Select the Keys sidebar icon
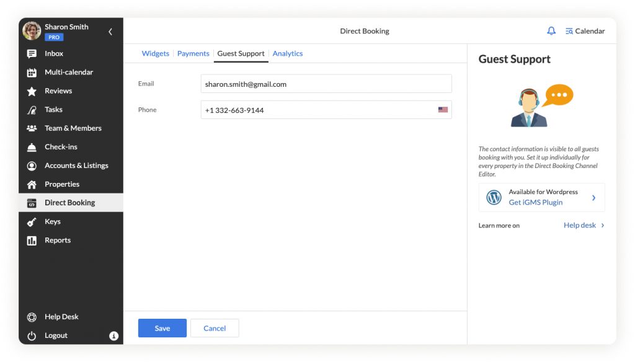The image size is (635, 364). click(x=32, y=221)
